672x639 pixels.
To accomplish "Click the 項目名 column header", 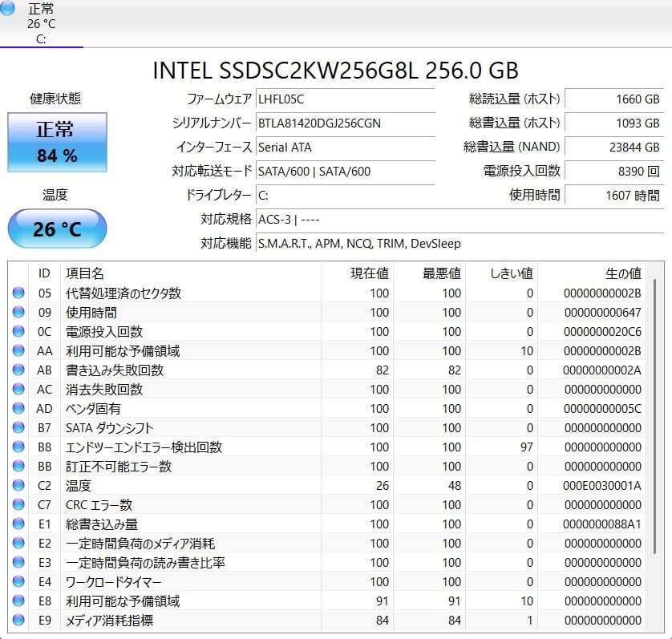I will click(x=85, y=273).
